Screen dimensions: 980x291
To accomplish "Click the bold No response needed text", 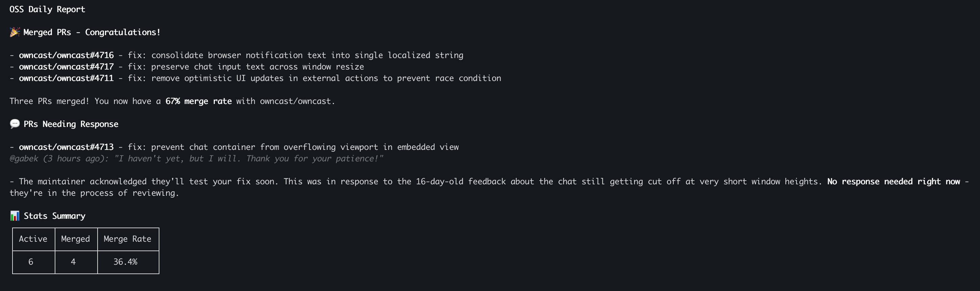I will tap(893, 181).
